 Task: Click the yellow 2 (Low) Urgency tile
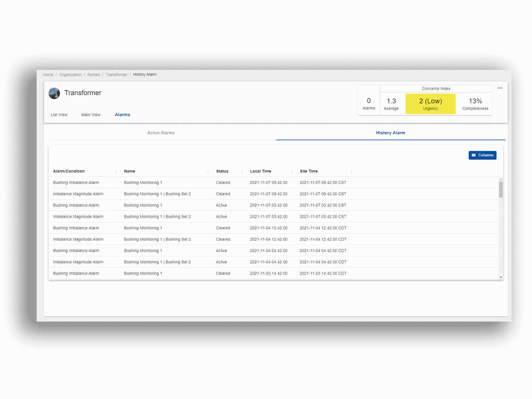(x=430, y=104)
